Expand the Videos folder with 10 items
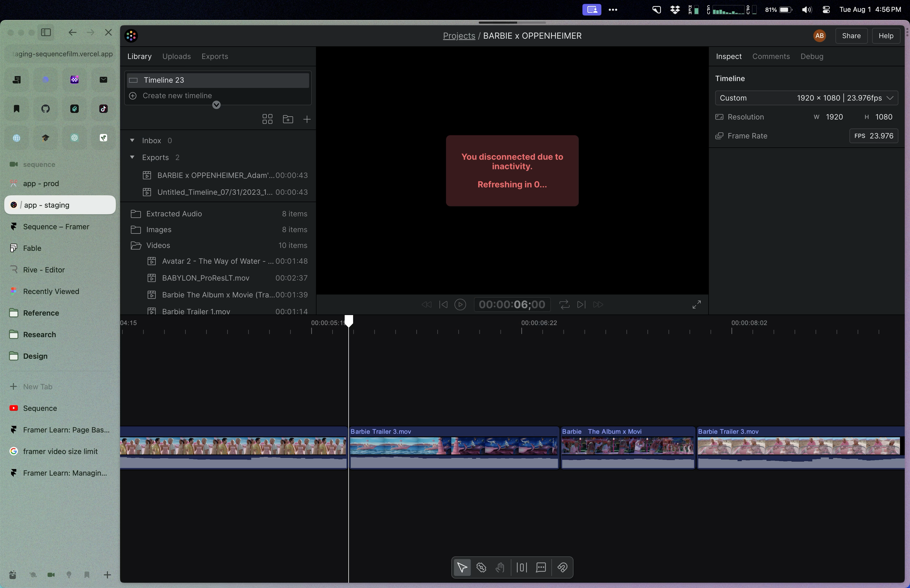The image size is (910, 588). (x=136, y=245)
